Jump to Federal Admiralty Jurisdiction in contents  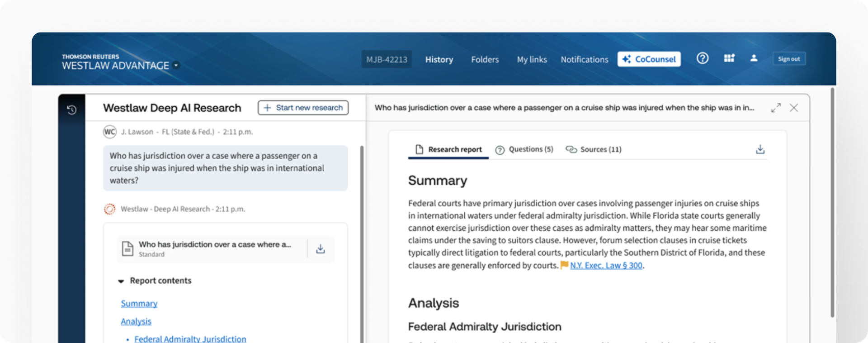tap(190, 338)
